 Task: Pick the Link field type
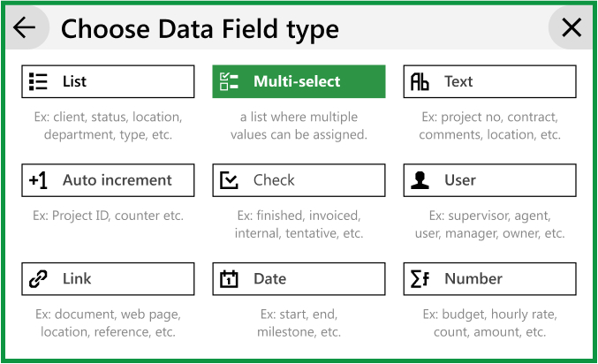point(108,279)
